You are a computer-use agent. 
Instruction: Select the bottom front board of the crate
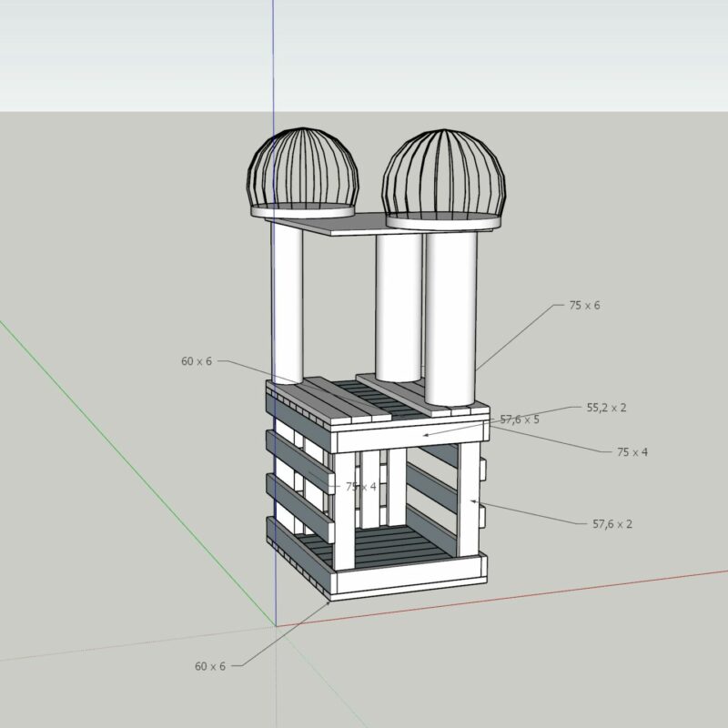[x=410, y=575]
